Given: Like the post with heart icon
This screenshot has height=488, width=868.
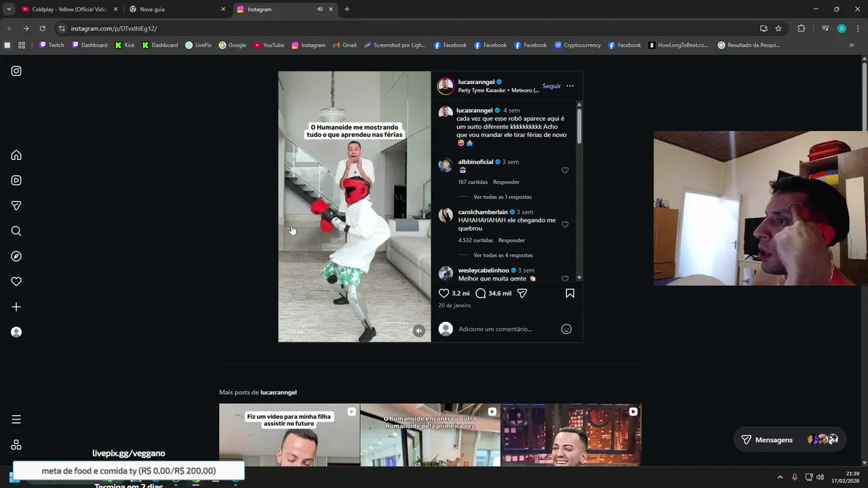Looking at the screenshot, I should pyautogui.click(x=443, y=293).
